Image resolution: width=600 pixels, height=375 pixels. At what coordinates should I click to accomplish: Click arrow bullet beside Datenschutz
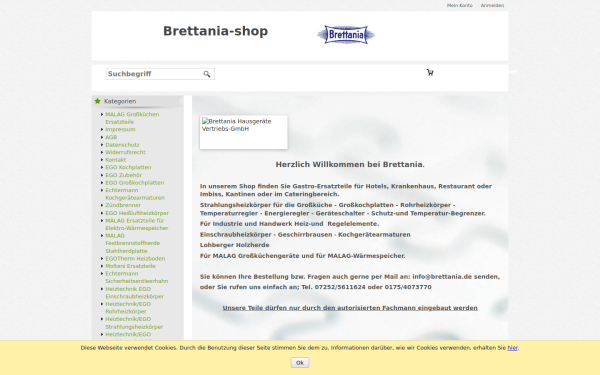click(x=102, y=145)
